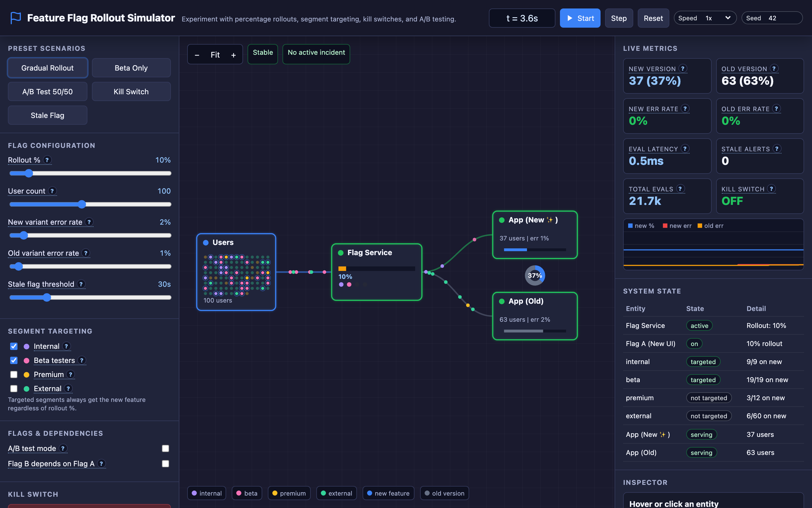Select the Beta Only preset
The image size is (812, 508).
131,68
